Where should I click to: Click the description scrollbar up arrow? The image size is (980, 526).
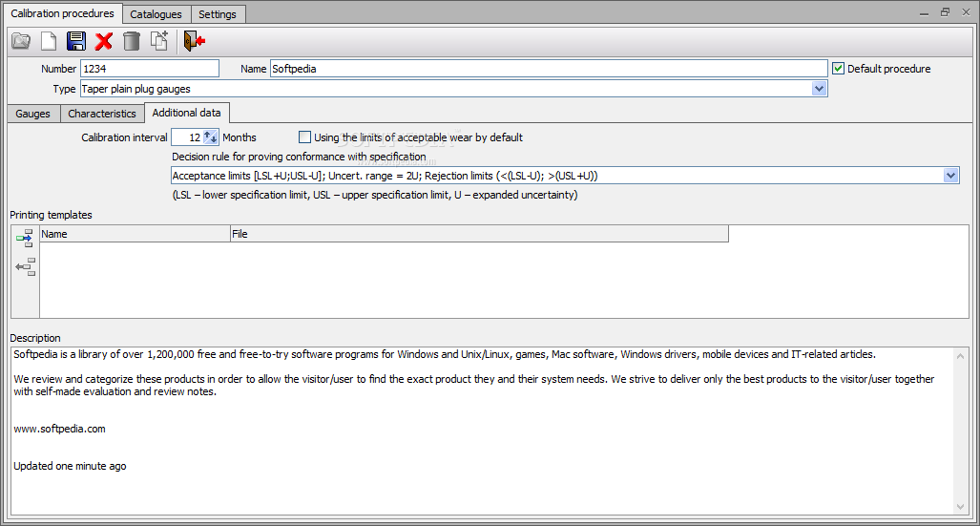pyautogui.click(x=961, y=356)
